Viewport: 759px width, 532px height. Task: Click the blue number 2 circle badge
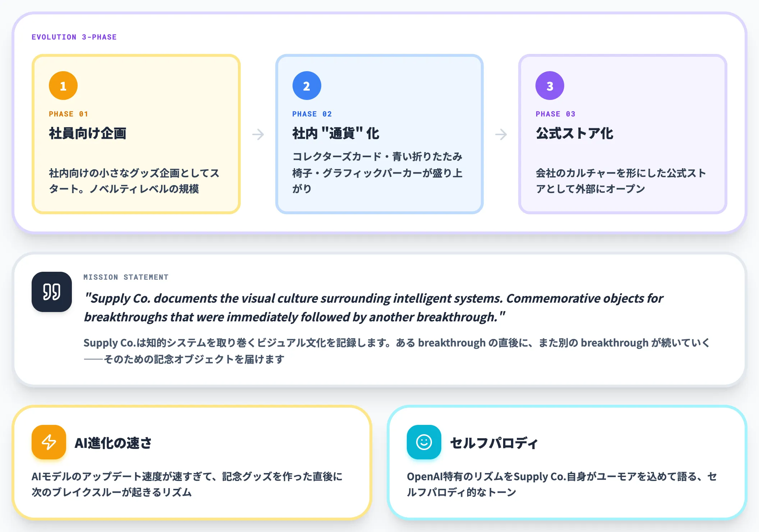[x=307, y=86]
